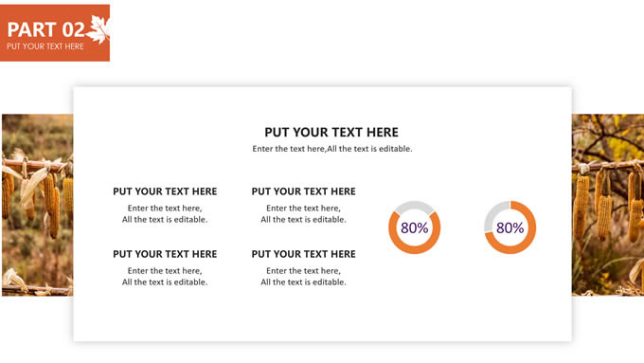Click the 80% label in the left donut chart
644x363 pixels.
click(x=415, y=227)
